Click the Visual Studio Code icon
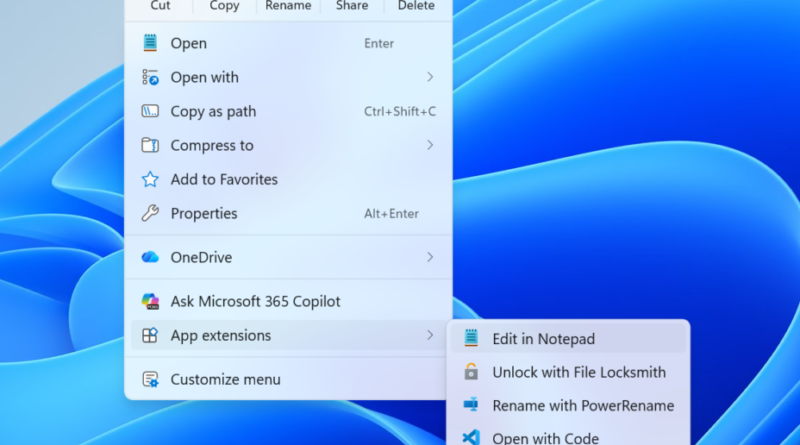 click(x=471, y=437)
